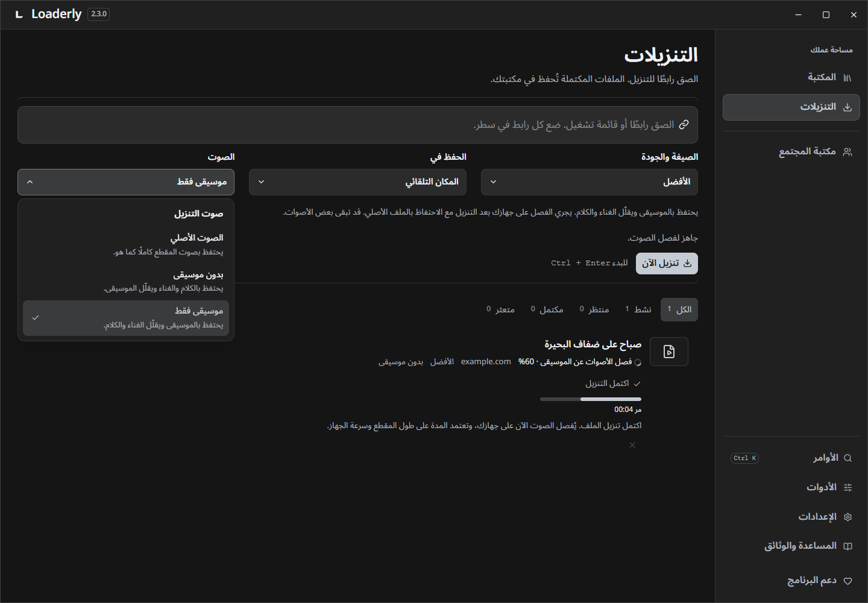Click the download item's progress bar
868x603 pixels.
coord(591,399)
